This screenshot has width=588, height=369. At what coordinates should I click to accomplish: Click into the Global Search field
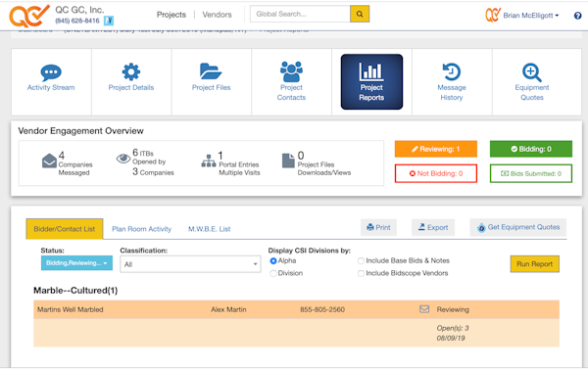[300, 14]
